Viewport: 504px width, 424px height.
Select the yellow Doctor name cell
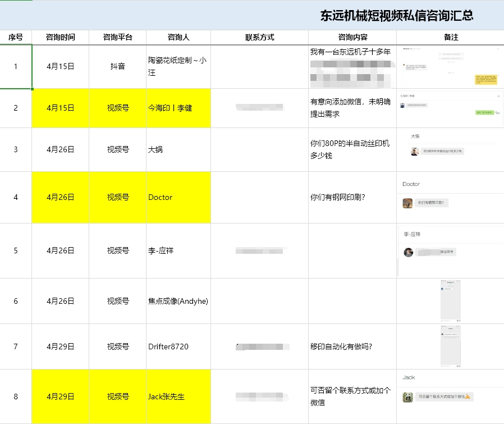(x=178, y=197)
